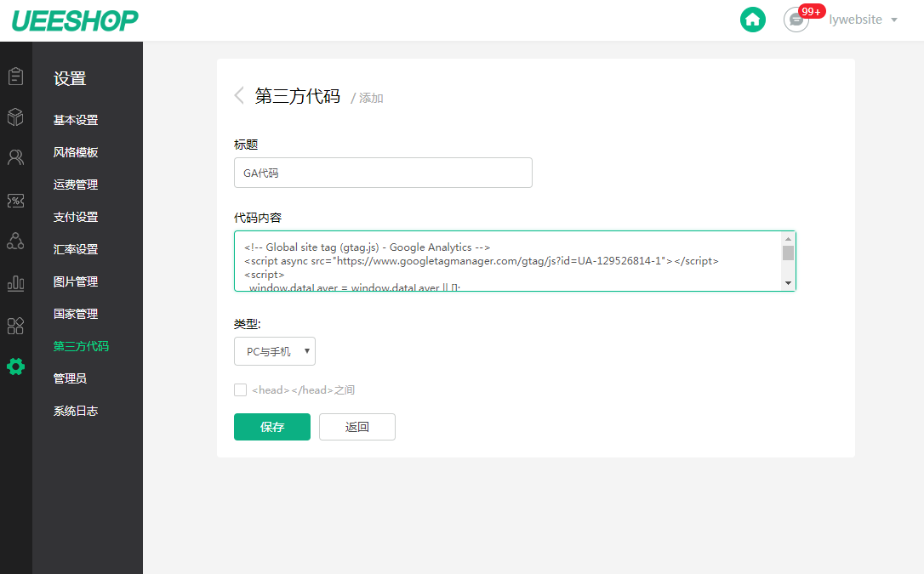Expand the lywebsite account dropdown arrow

pos(894,20)
